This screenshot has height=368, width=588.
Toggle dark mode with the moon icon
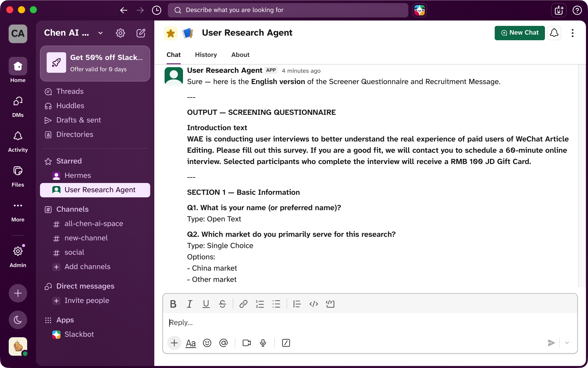[x=18, y=320]
